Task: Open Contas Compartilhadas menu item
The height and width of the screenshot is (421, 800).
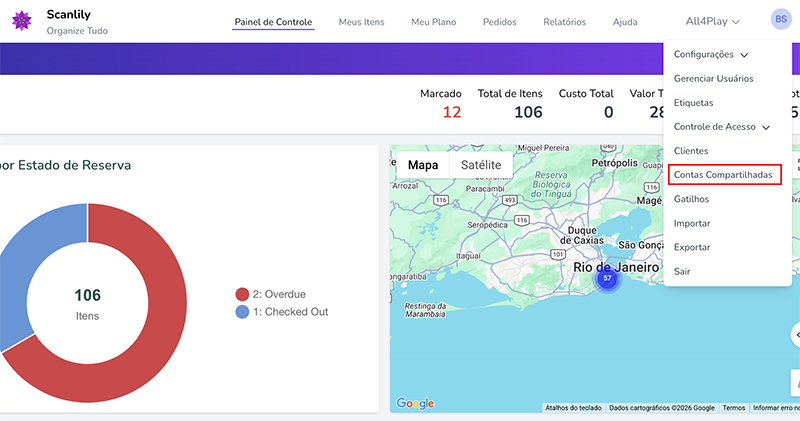Action: [723, 175]
